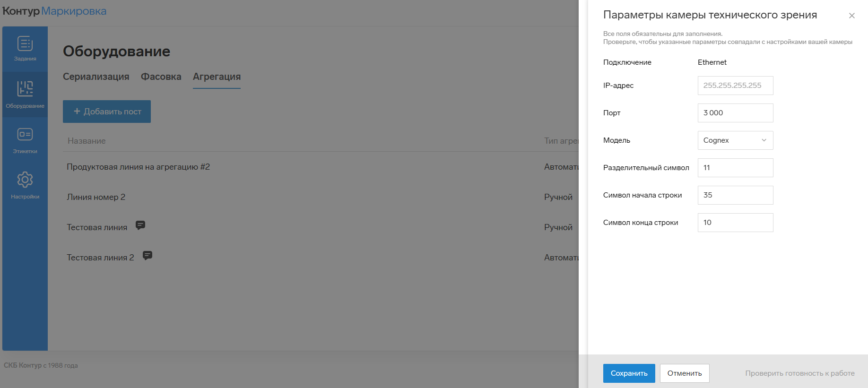Click the Контур Маркировка logo
The height and width of the screenshot is (388, 868).
pyautogui.click(x=54, y=11)
